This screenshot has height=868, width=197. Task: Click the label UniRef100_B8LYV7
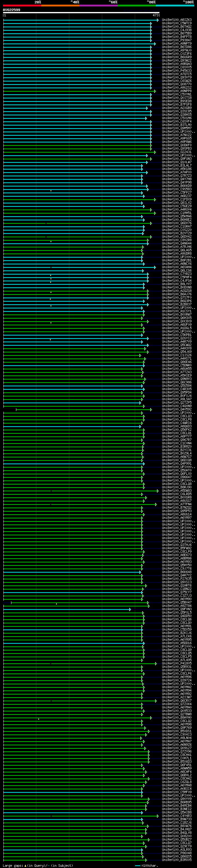(177, 284)
